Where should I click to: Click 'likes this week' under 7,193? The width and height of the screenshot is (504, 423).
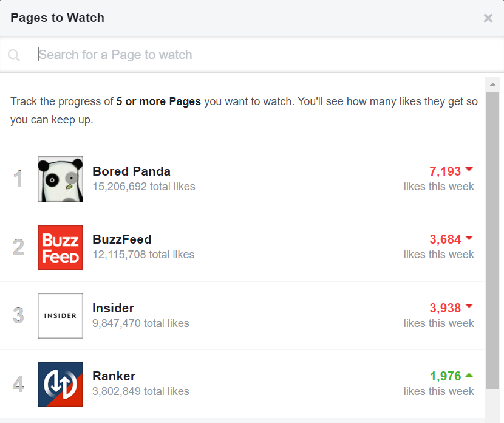click(x=439, y=187)
